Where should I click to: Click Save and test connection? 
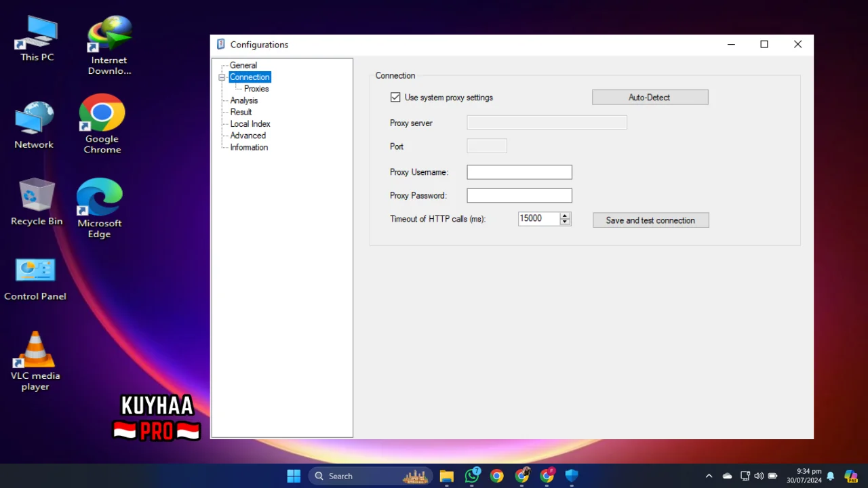[x=651, y=220]
